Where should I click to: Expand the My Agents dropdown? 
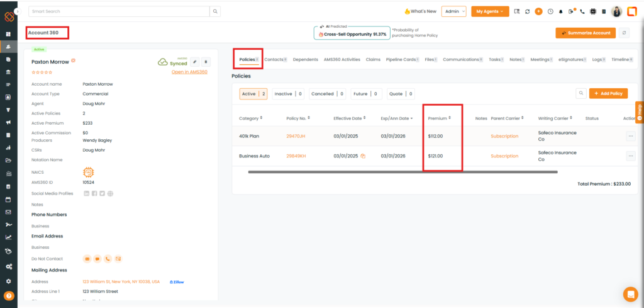(490, 11)
